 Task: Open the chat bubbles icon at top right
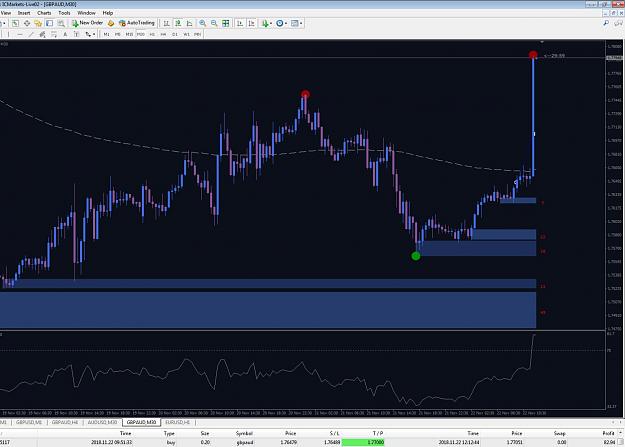tap(619, 24)
